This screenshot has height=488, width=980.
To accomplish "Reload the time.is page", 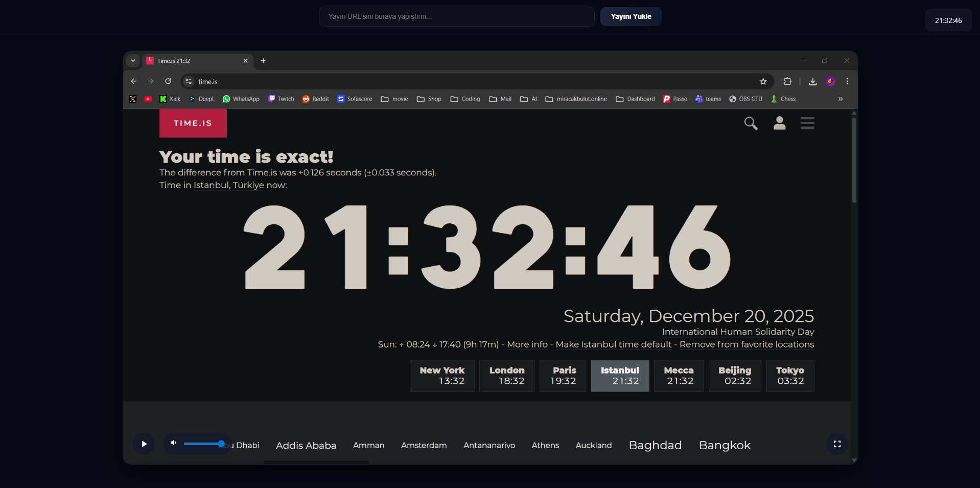I will 168,81.
